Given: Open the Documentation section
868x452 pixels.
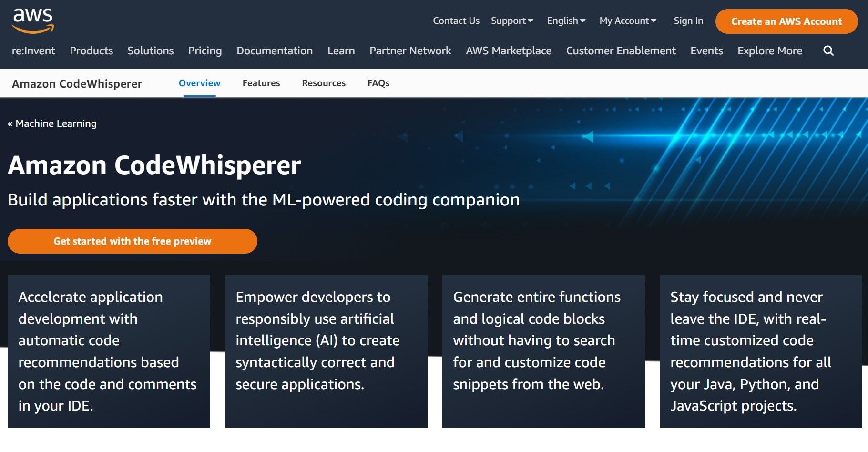Looking at the screenshot, I should tap(275, 51).
